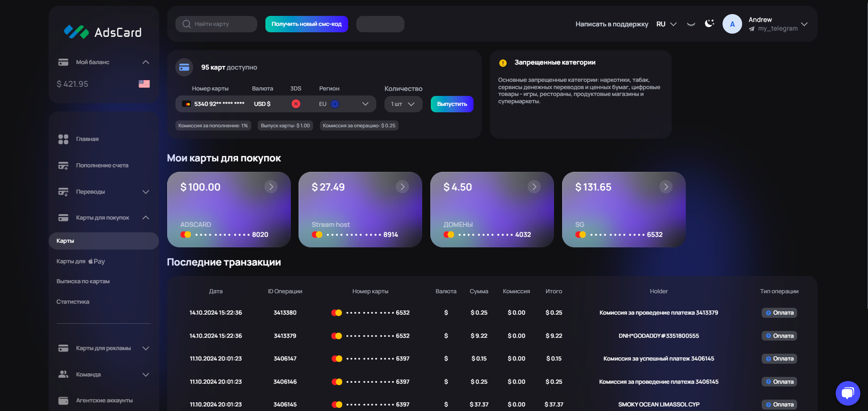Open arrow on the $131.65 SG card
868x411 pixels.
[665, 187]
